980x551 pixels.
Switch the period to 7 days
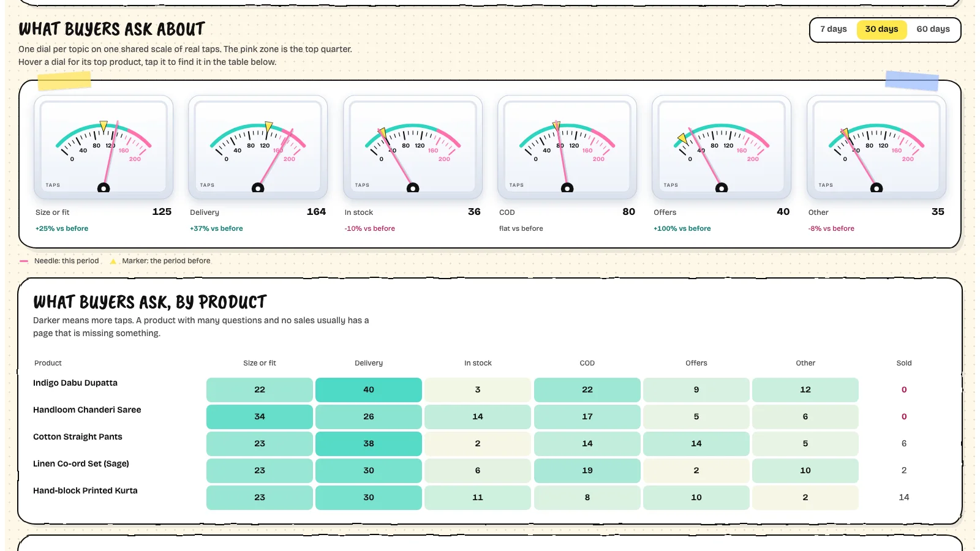point(833,29)
